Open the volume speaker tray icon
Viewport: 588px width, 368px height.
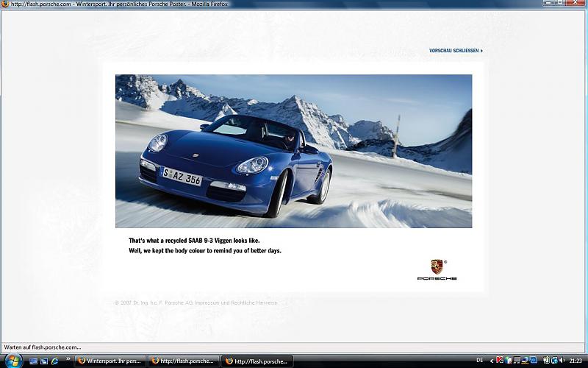click(562, 361)
